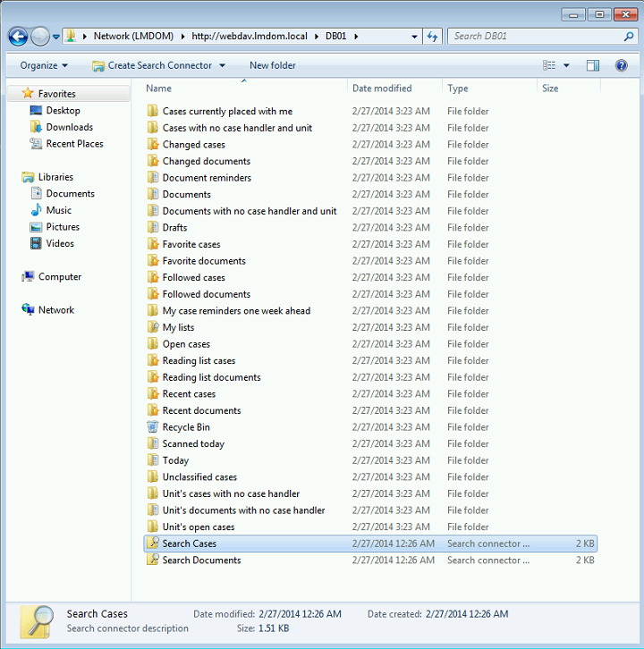Click the Refresh button beside address bar
644x649 pixels.
coord(433,37)
